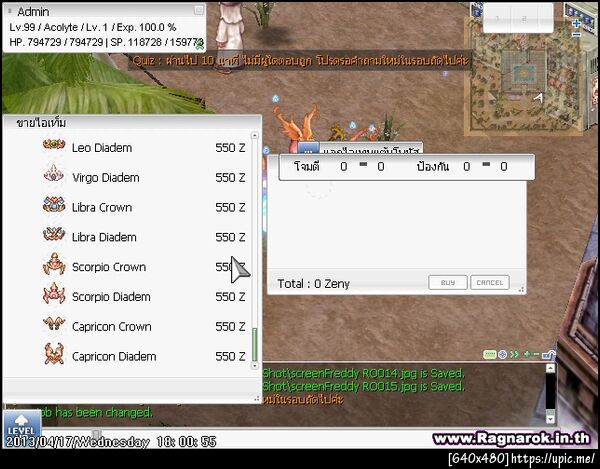Click the cancel button in purchase window
The width and height of the screenshot is (600, 469).
pos(489,282)
